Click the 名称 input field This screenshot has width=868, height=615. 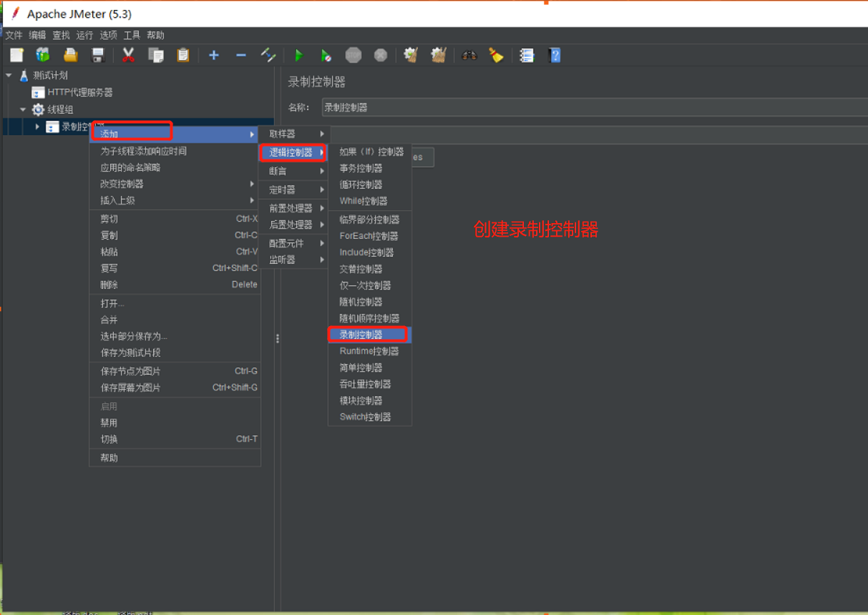pyautogui.click(x=594, y=107)
